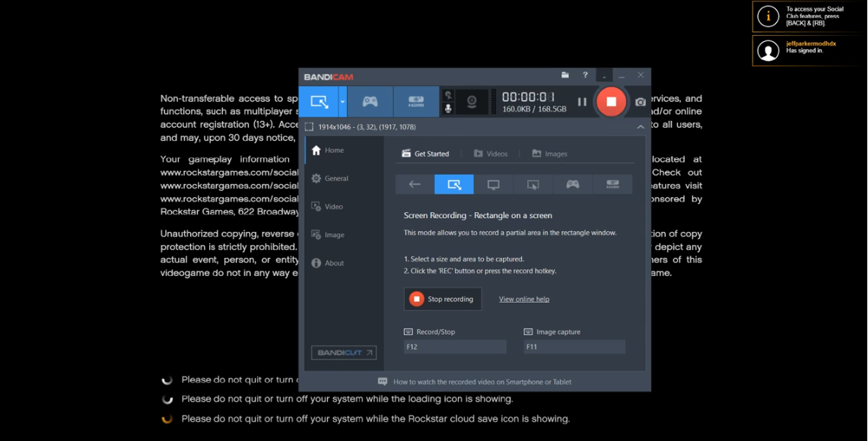868x441 pixels.
Task: Open screen recording mode dropdown arrow
Action: click(342, 101)
